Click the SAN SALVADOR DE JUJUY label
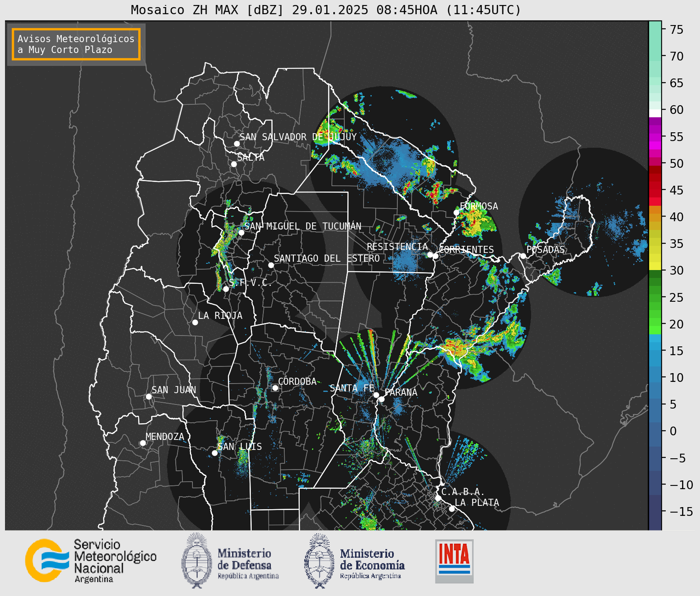700x596 pixels. (x=298, y=137)
